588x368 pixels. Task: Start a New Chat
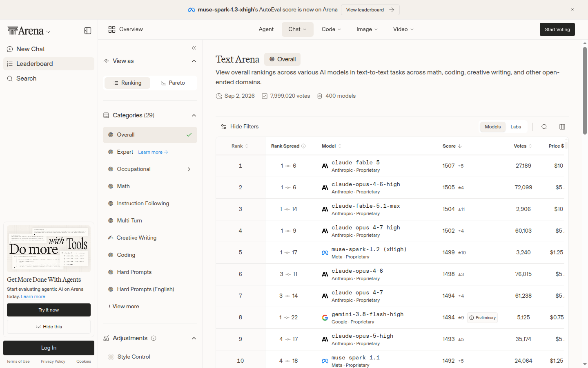(49, 49)
